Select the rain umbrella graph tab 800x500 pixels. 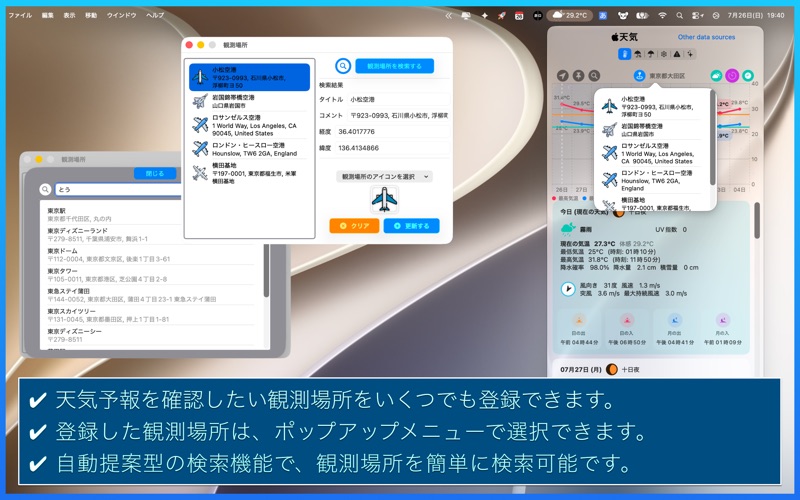pos(638,54)
